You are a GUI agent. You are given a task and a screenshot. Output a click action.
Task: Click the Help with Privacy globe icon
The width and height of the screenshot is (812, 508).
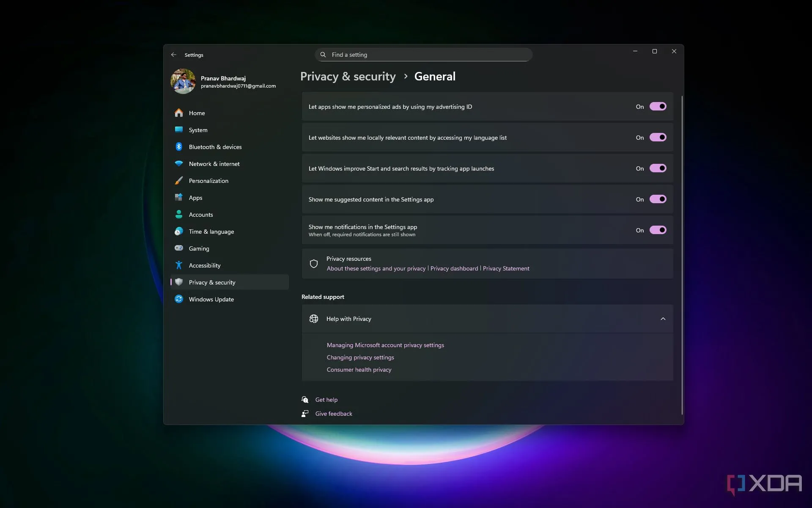314,319
